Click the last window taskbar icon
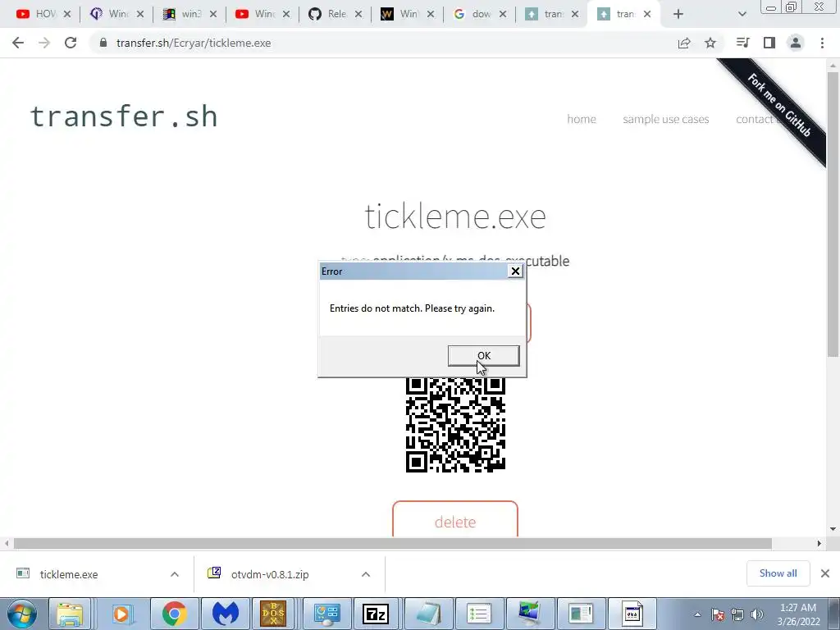This screenshot has width=840, height=630. coord(632,614)
